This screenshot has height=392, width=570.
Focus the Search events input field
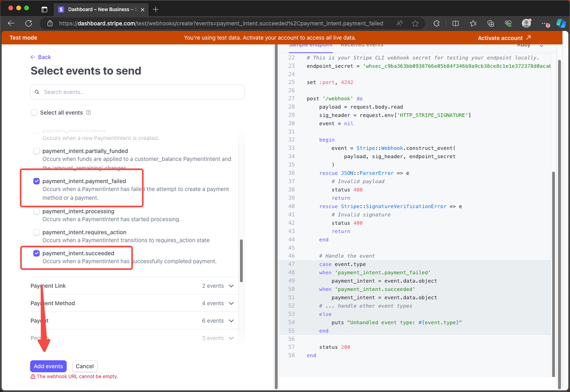click(137, 92)
